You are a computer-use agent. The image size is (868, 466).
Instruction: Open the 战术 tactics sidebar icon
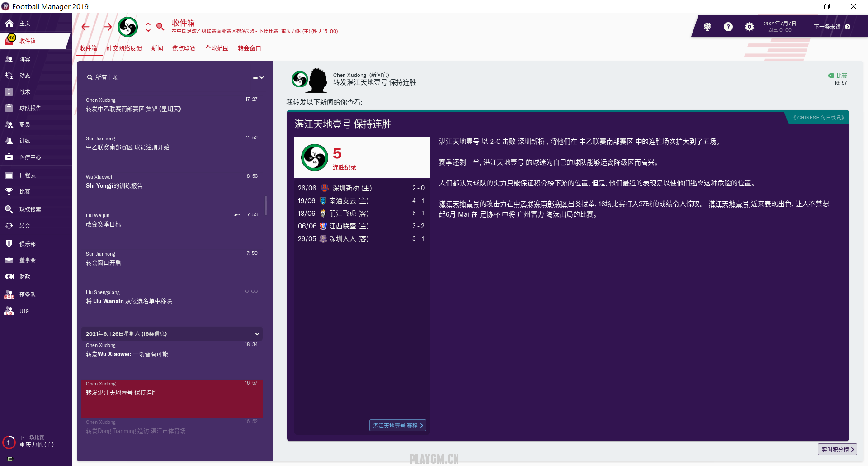[9, 92]
